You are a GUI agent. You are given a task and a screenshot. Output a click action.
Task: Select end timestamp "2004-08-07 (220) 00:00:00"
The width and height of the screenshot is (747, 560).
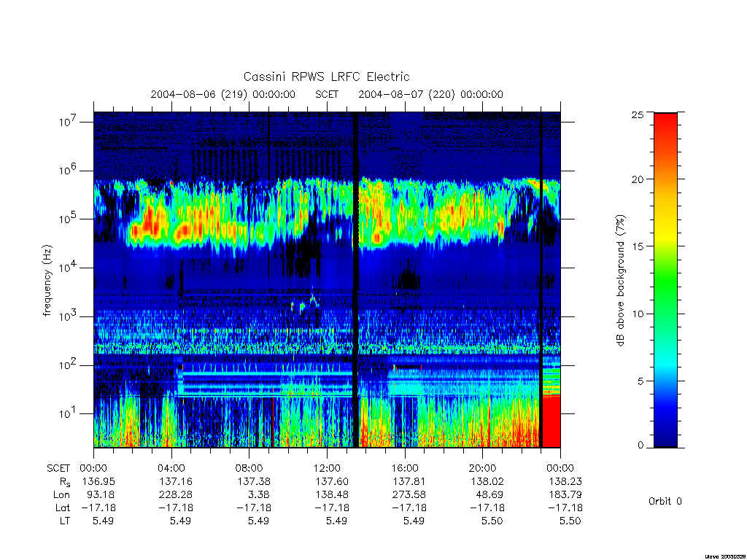(430, 94)
